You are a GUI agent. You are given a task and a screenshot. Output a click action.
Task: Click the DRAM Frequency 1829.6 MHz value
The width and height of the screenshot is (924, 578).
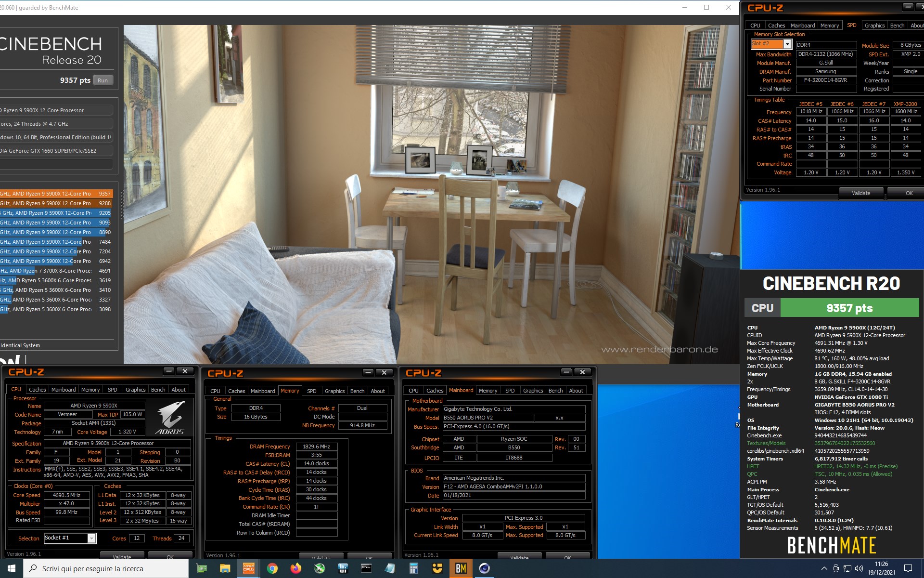316,447
